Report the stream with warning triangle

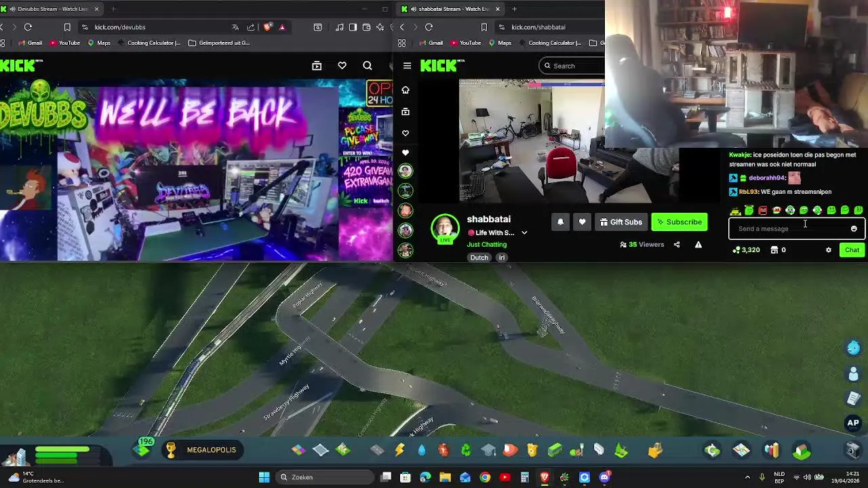[x=698, y=245]
